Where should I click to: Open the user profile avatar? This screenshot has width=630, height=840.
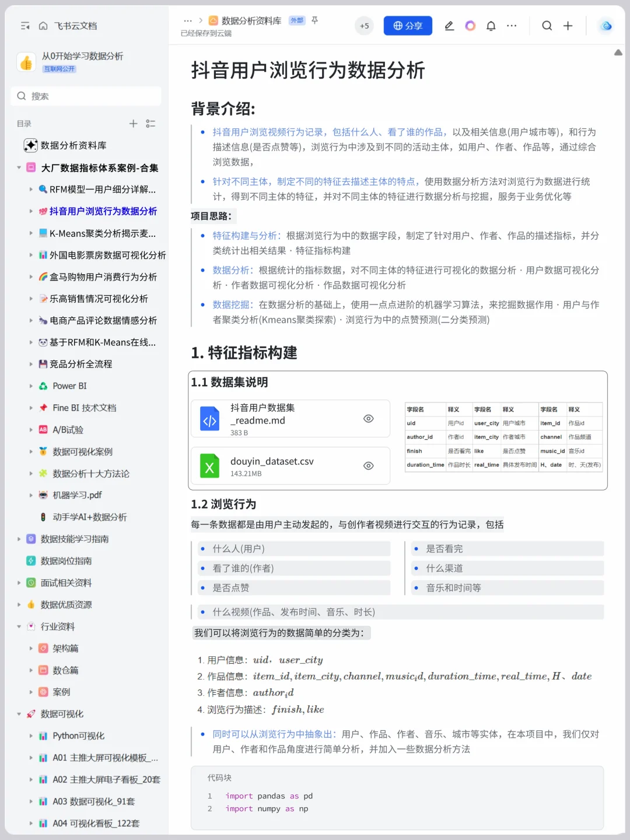tap(606, 26)
